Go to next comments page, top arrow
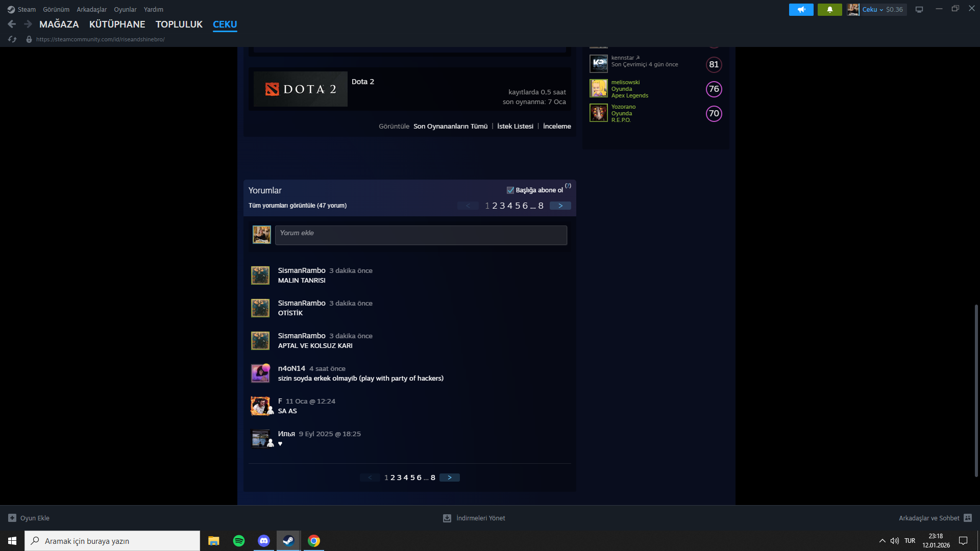Screen dimensions: 980x551 560,206
